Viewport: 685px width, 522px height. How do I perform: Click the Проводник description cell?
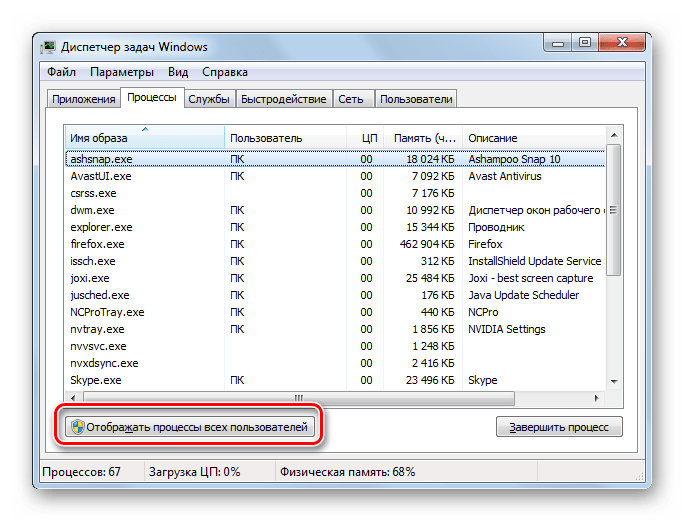point(496,227)
